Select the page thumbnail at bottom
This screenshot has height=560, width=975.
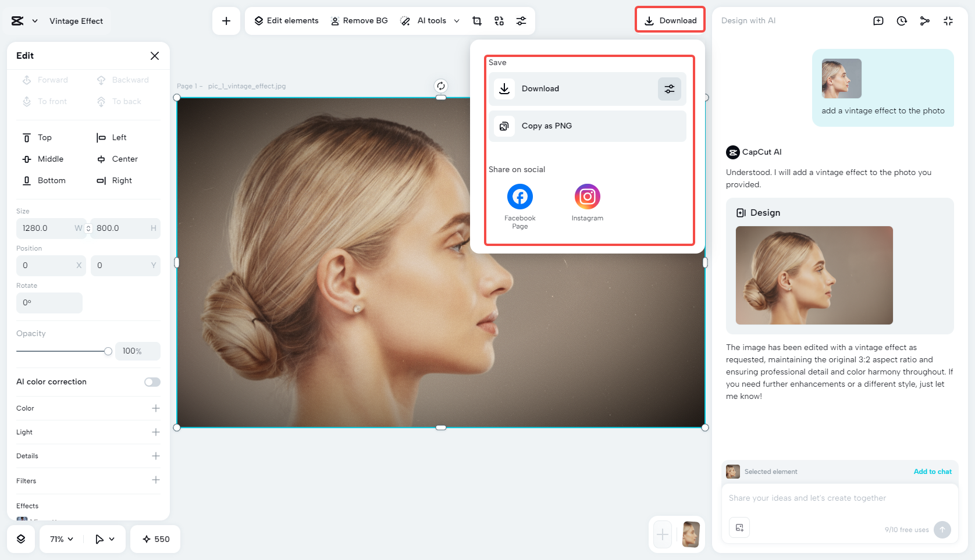(691, 534)
